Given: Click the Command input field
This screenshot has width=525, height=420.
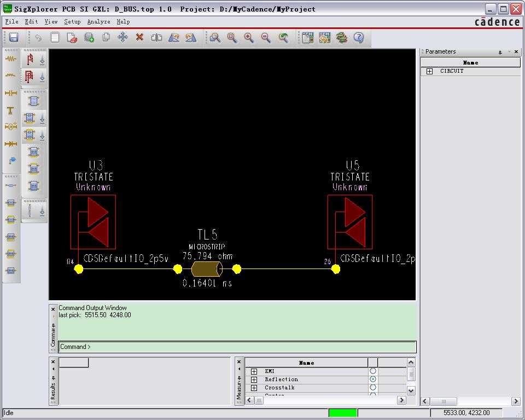Looking at the screenshot, I should (x=237, y=347).
